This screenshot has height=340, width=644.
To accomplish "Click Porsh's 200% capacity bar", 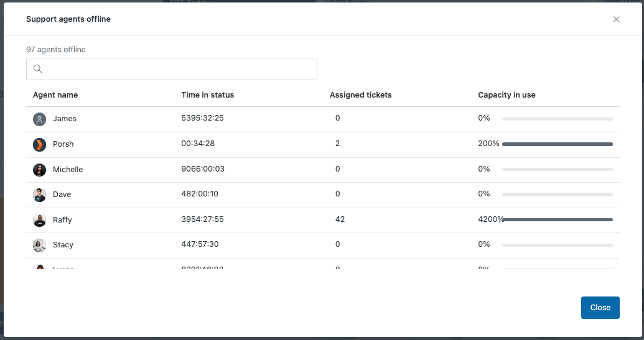I will (557, 144).
